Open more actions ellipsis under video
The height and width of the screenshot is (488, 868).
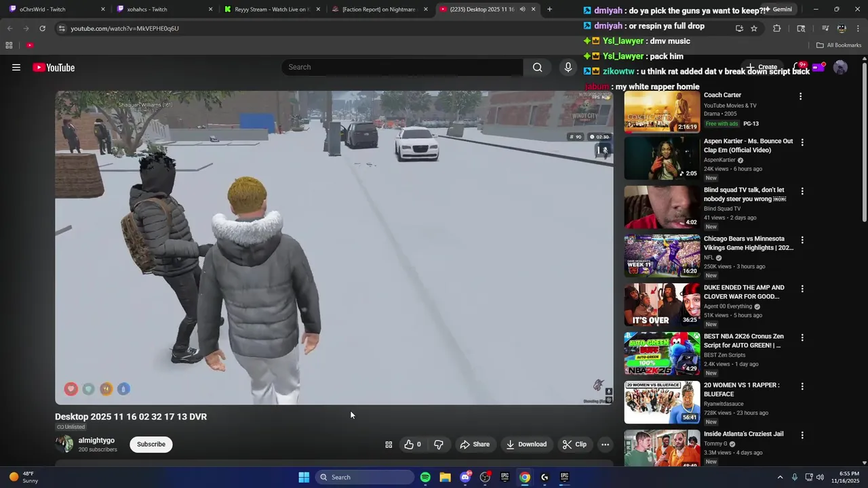(605, 445)
